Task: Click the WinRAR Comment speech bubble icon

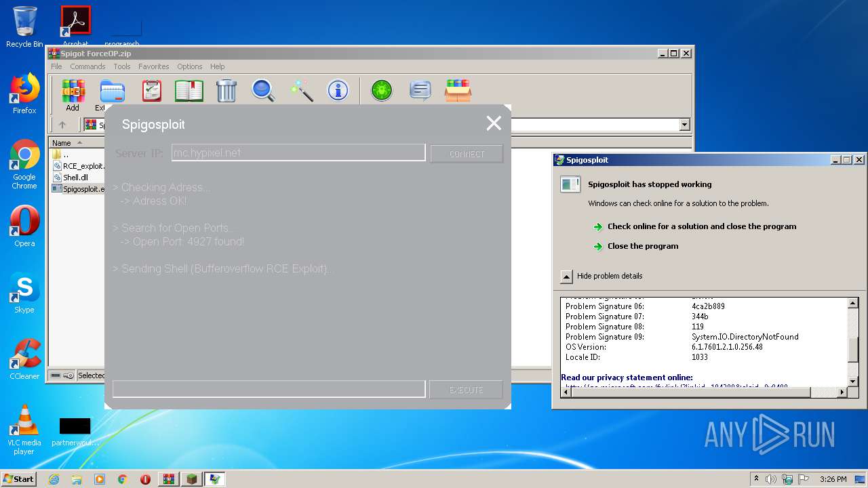Action: [x=420, y=90]
